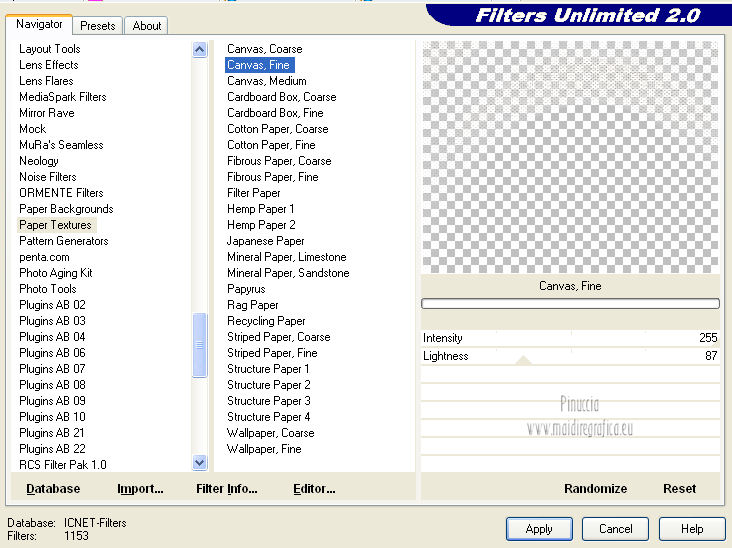Open the Presets tab
Screen dimensions: 732x548
coord(98,26)
